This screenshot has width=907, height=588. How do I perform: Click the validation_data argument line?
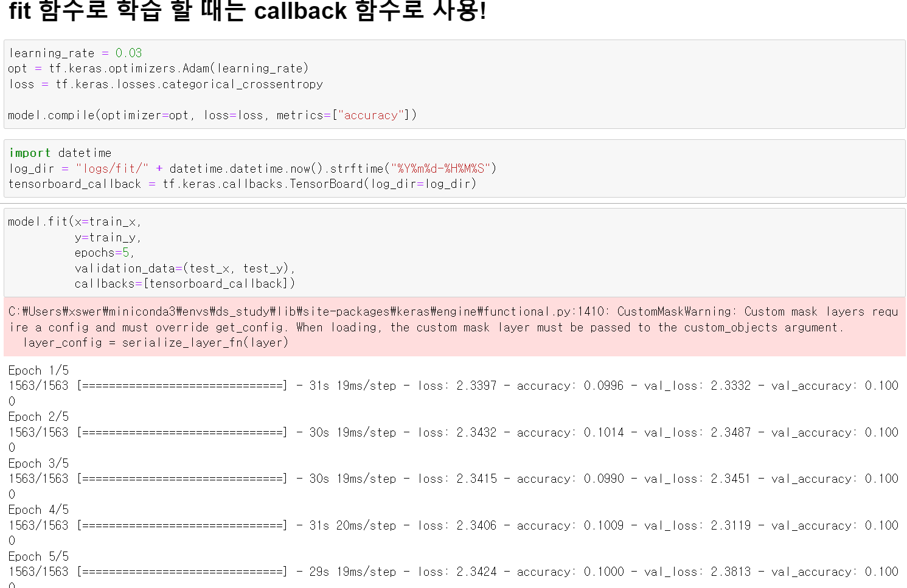click(185, 268)
